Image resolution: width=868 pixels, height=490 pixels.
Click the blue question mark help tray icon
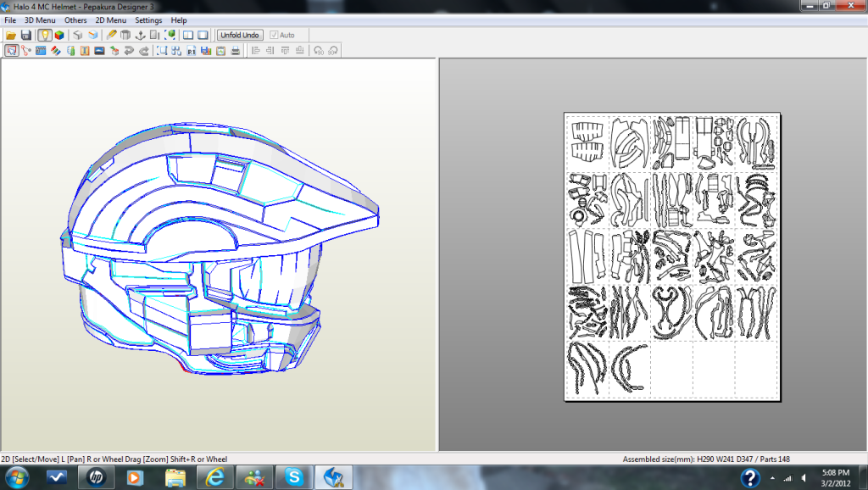tap(750, 477)
